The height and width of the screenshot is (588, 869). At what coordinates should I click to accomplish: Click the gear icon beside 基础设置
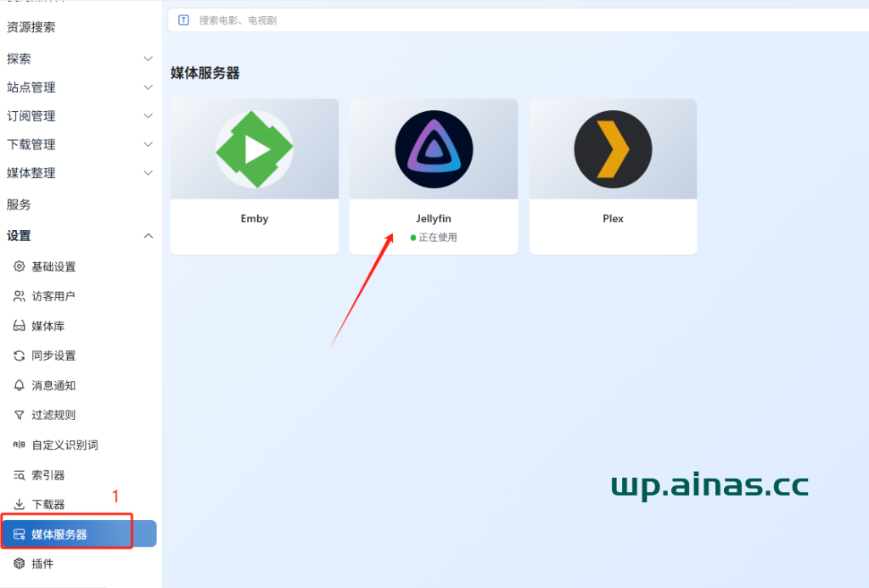pos(19,266)
